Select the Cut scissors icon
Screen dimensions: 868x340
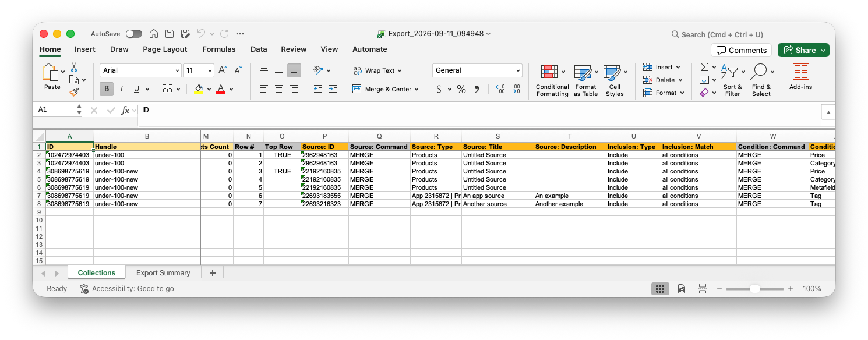[x=74, y=68]
